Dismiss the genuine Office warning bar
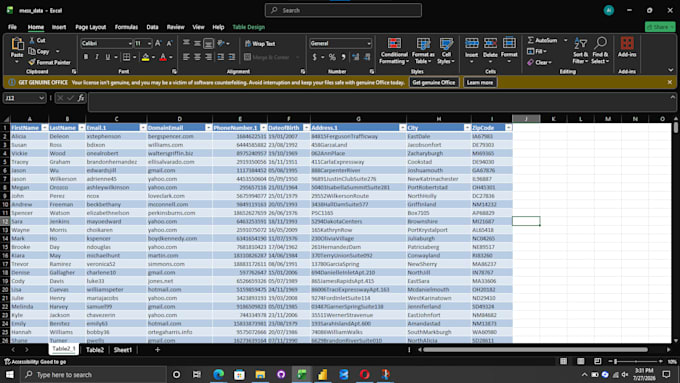The height and width of the screenshot is (383, 680). [670, 82]
